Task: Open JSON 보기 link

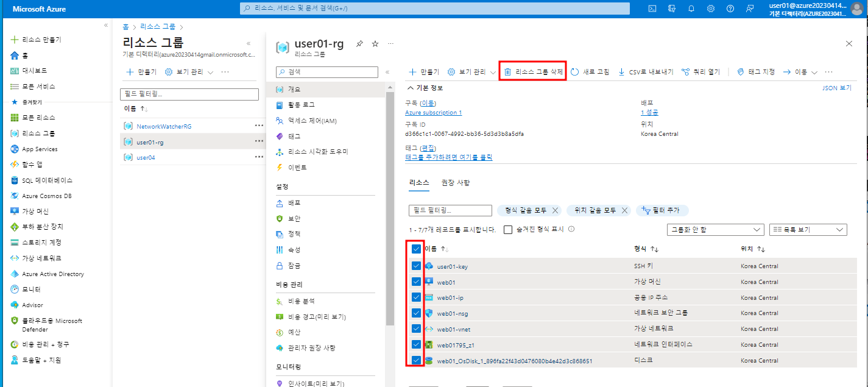Action: (x=837, y=88)
